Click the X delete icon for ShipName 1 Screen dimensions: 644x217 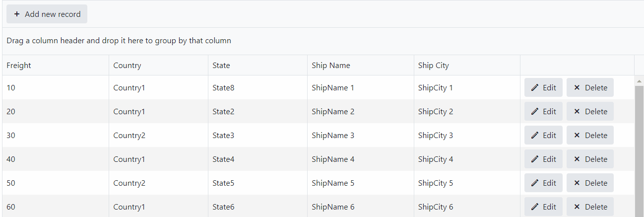pyautogui.click(x=577, y=88)
